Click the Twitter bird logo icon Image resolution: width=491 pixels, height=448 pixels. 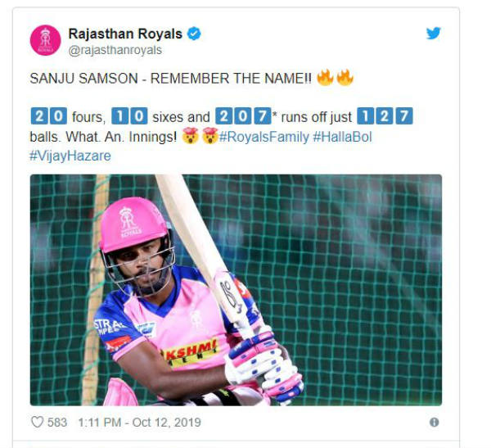(x=433, y=33)
